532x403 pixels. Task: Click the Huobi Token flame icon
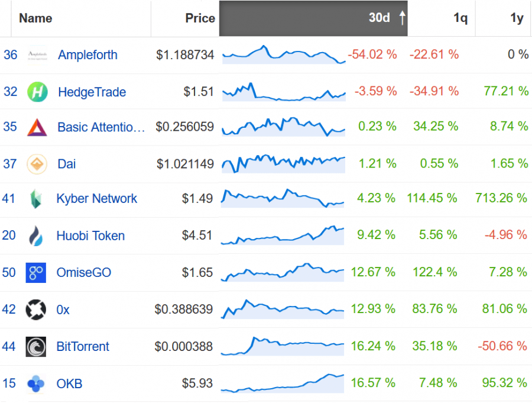pos(36,236)
